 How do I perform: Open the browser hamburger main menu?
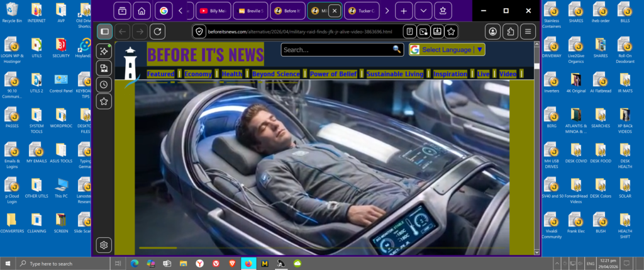(x=528, y=31)
